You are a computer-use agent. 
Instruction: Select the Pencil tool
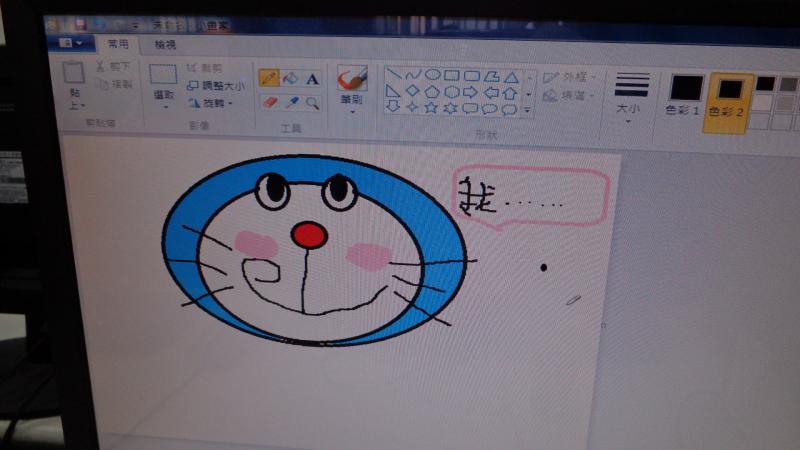[x=269, y=78]
